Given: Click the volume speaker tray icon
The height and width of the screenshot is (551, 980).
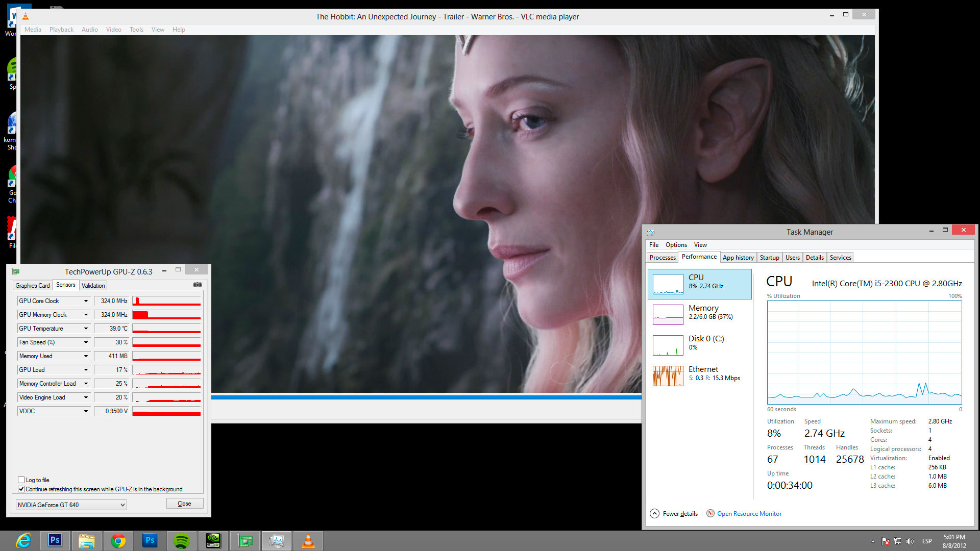Looking at the screenshot, I should (910, 541).
